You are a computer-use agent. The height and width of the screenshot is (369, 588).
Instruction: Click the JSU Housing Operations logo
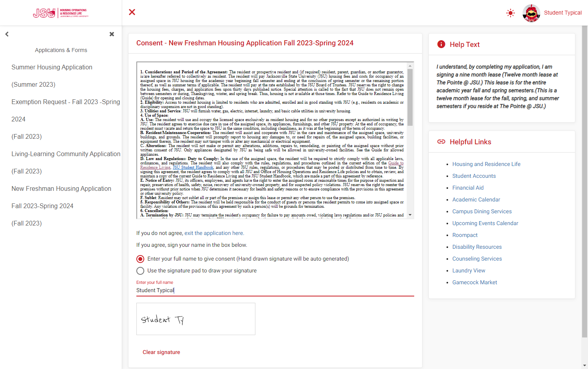61,13
